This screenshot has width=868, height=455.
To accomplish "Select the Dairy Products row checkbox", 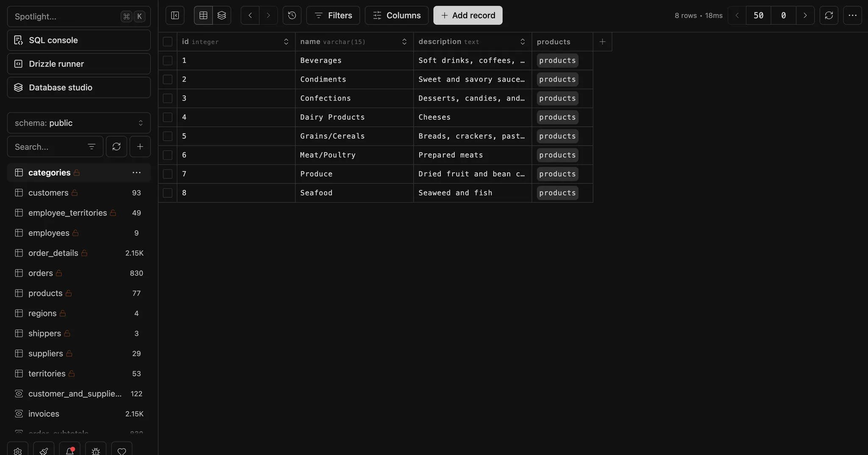I will tap(168, 117).
